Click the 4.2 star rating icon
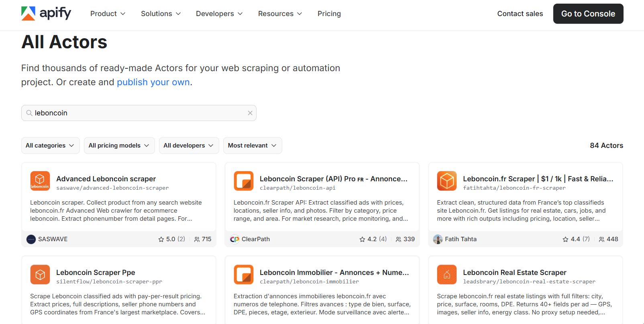Screen dimensions: 644x324 coord(363,239)
